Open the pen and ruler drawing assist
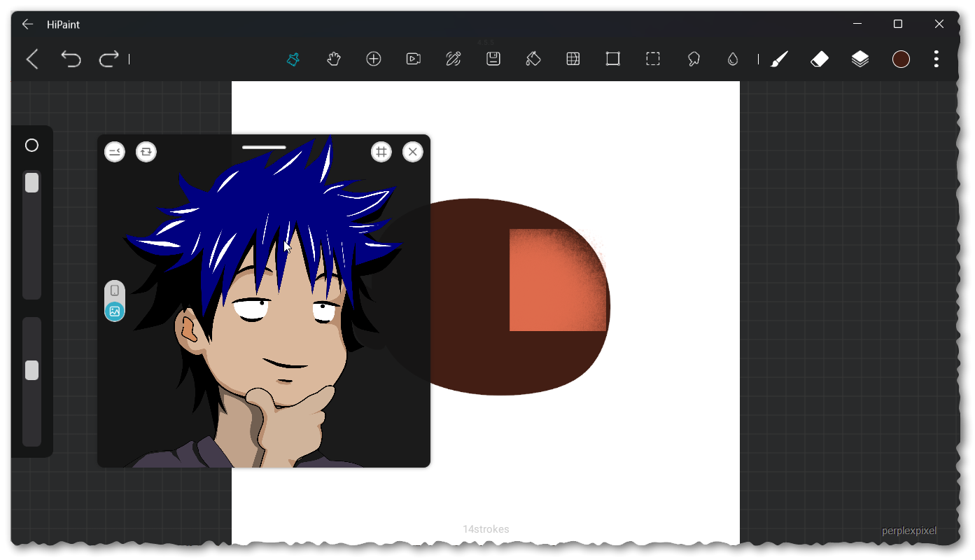The image size is (975, 560). pos(454,59)
